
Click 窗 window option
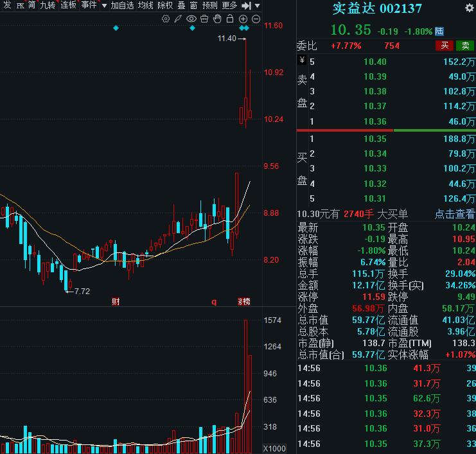click(x=193, y=5)
